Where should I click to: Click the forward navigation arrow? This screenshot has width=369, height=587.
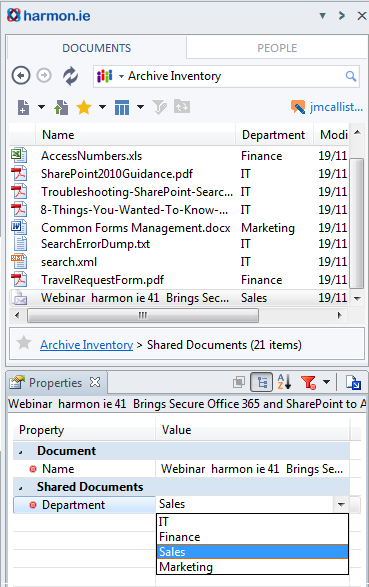pos(44,76)
